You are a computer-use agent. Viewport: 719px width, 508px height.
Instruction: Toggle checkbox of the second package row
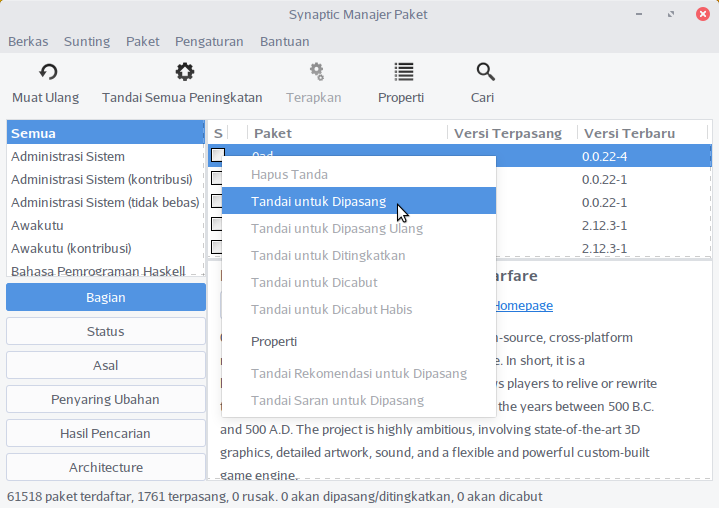pos(217,178)
